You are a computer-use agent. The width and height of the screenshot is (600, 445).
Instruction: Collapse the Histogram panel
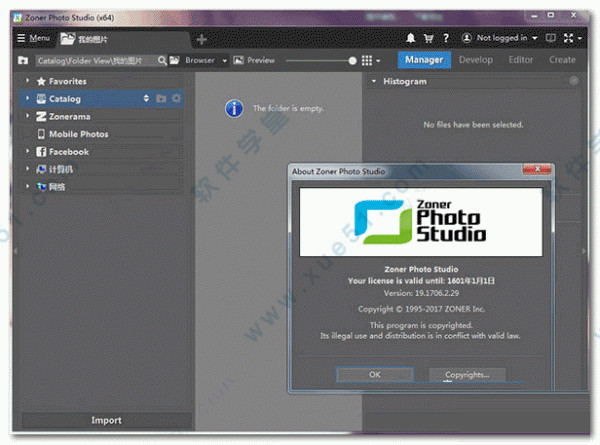pyautogui.click(x=374, y=82)
